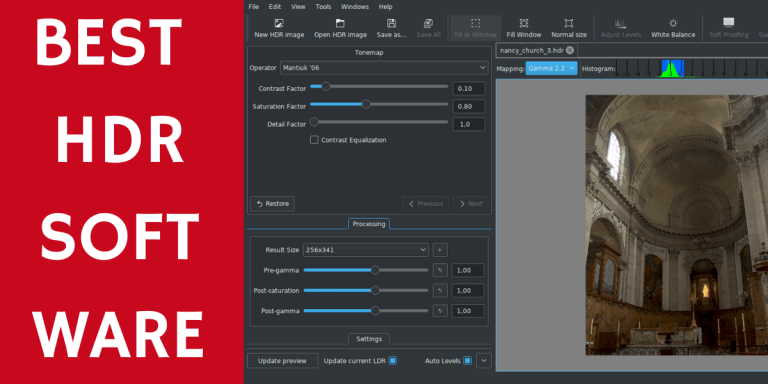Click the plus button beside Result Size
This screenshot has width=768, height=384.
click(440, 250)
